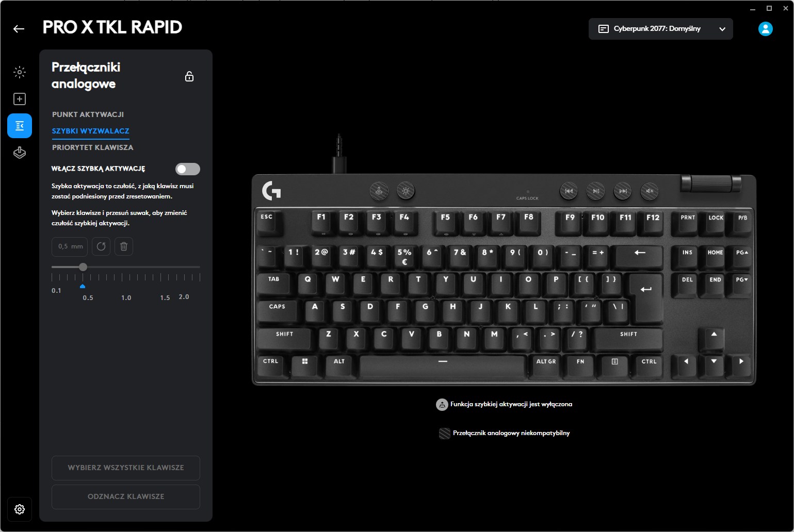Viewport: 794px width, 532px height.
Task: Open the game mode joystick sidebar icon
Action: click(x=20, y=153)
